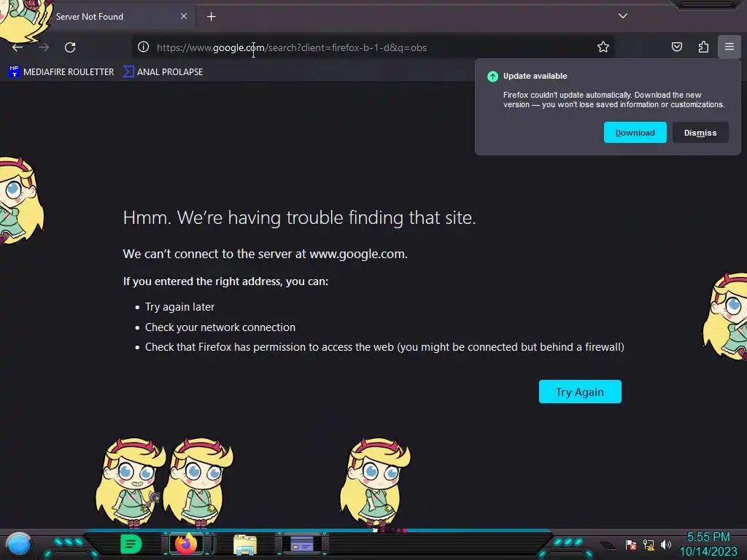Click the forward navigation arrow

pos(44,47)
